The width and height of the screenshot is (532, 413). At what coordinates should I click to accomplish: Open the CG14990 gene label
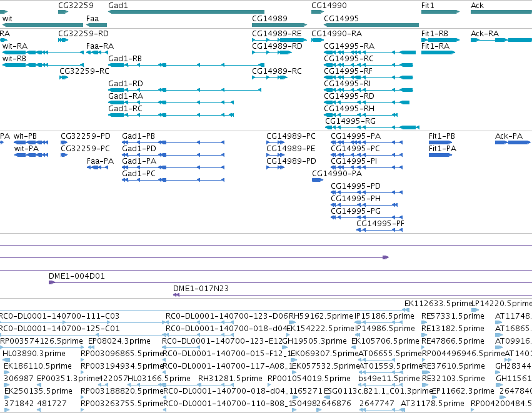click(329, 6)
